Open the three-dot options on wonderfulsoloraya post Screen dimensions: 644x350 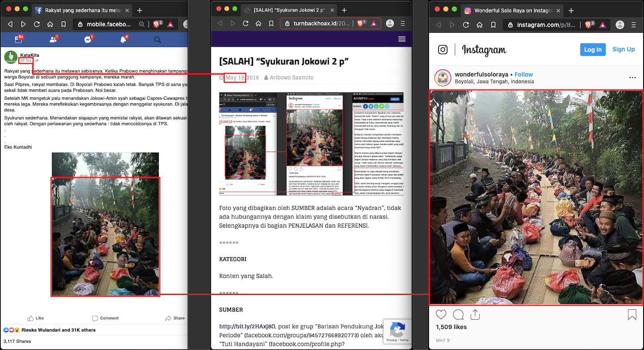pyautogui.click(x=632, y=77)
